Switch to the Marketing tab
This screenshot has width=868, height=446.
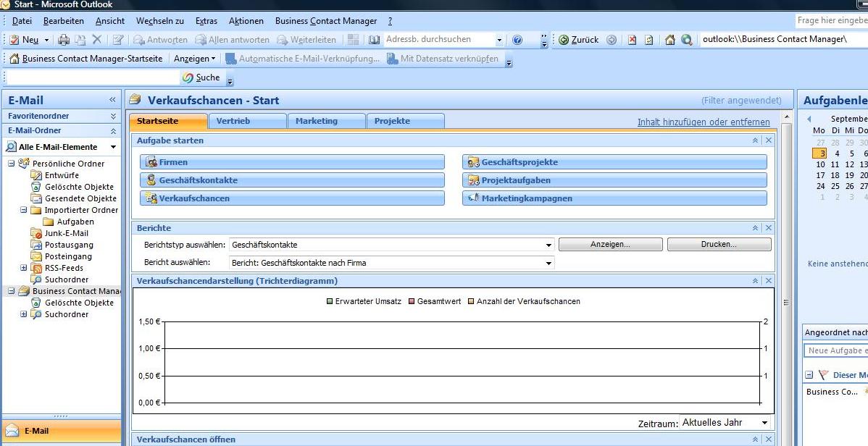(327, 121)
